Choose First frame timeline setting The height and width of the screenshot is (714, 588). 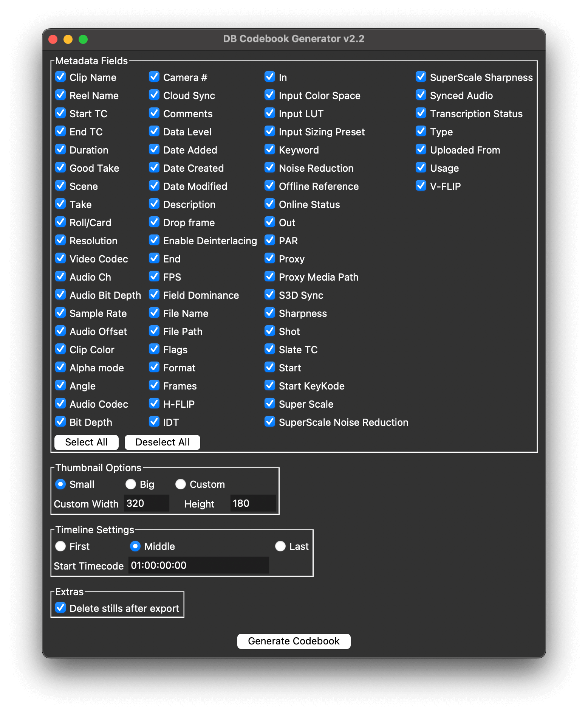click(60, 546)
